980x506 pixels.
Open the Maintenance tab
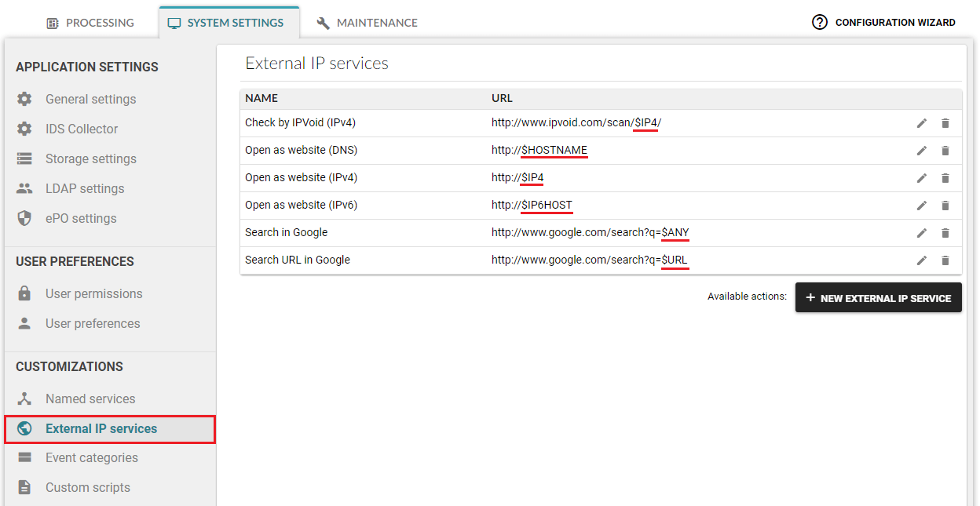tap(367, 23)
